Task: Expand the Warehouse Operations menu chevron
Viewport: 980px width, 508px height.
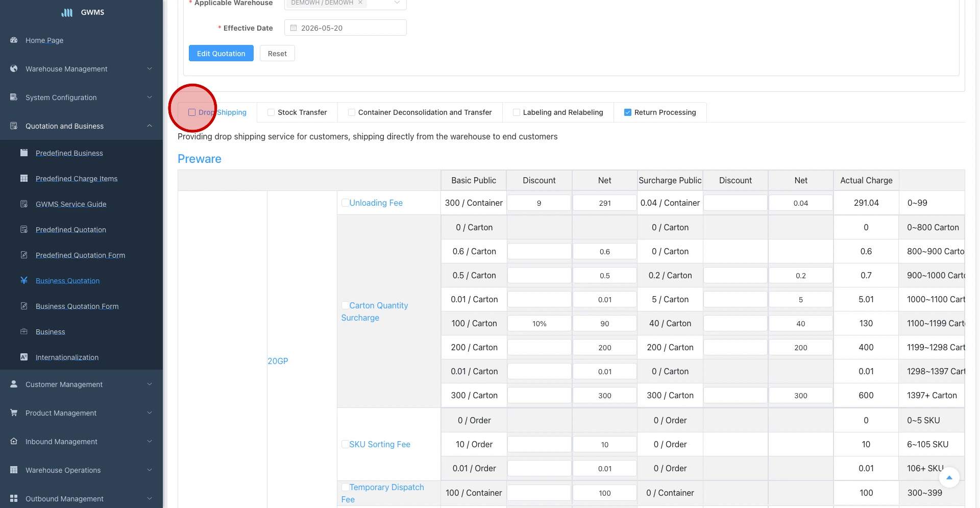Action: pyautogui.click(x=150, y=470)
